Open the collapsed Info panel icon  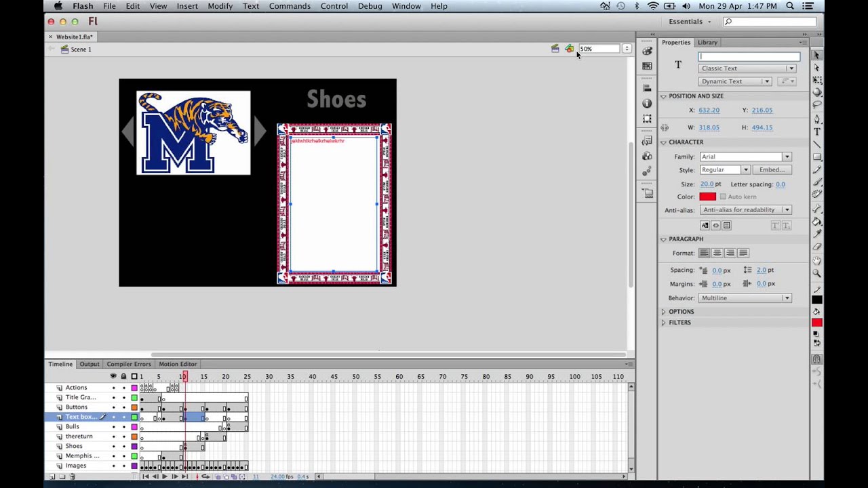[647, 104]
